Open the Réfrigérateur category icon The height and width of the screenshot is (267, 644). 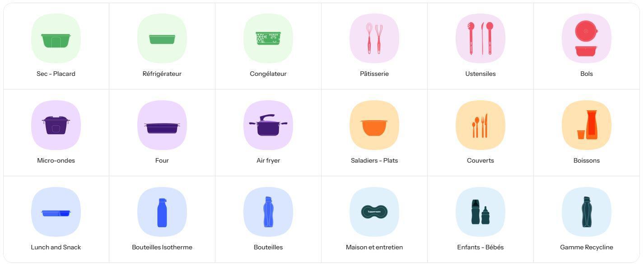click(x=162, y=39)
